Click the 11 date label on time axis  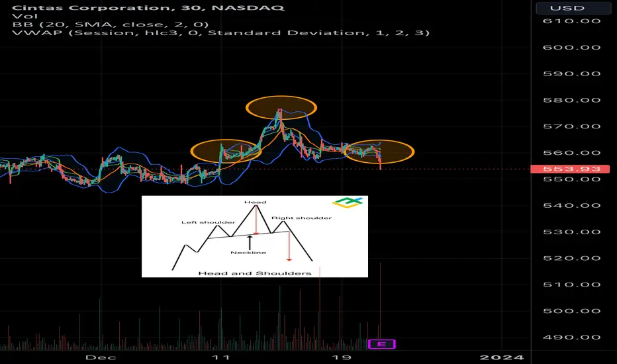220,357
